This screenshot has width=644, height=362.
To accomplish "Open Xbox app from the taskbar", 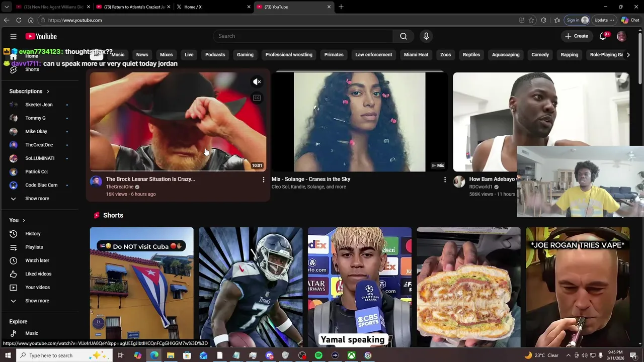I will pos(351,355).
